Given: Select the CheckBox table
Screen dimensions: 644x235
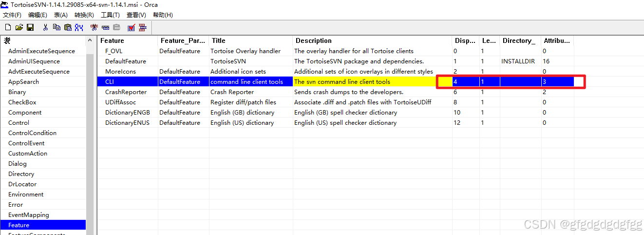Looking at the screenshot, I should (22, 102).
